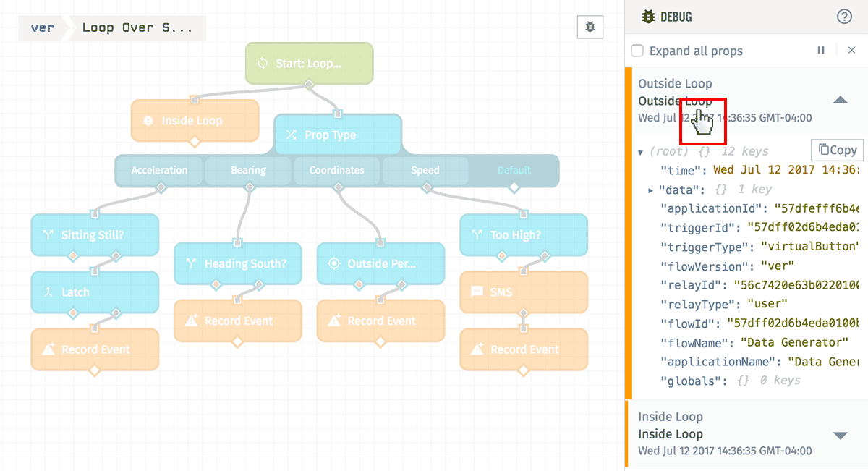Click the "flowVersion" value "ver"

pyautogui.click(x=777, y=266)
